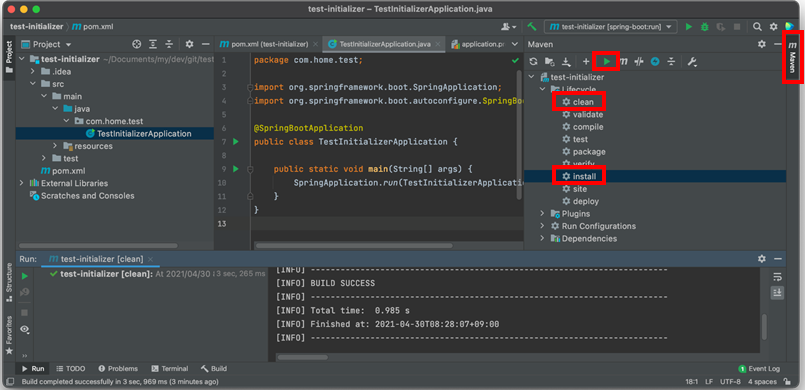Open run configuration dropdown test-initializer [spring-boot:run]
Screen dimensions: 805x390
611,26
